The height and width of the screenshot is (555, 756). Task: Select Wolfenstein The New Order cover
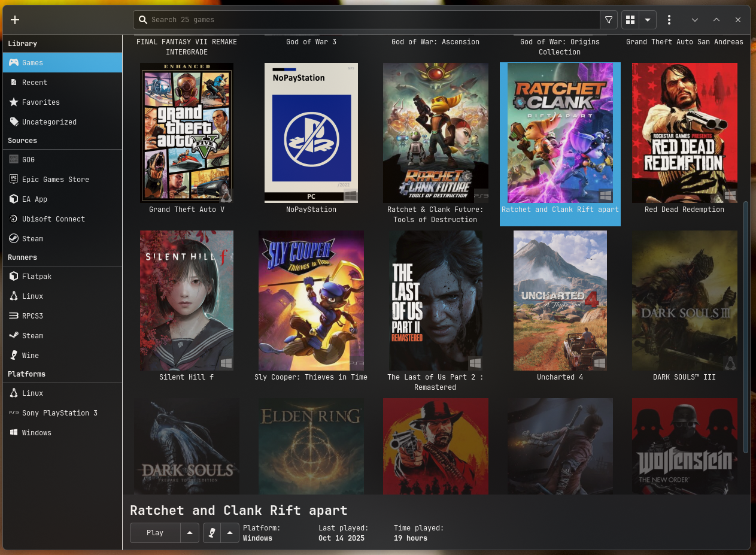point(685,447)
